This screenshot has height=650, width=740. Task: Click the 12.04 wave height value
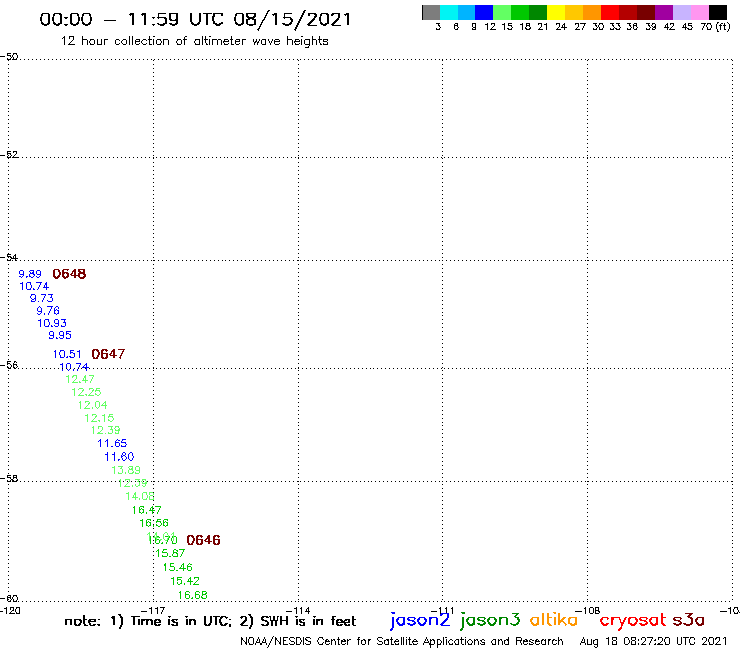[x=92, y=405]
